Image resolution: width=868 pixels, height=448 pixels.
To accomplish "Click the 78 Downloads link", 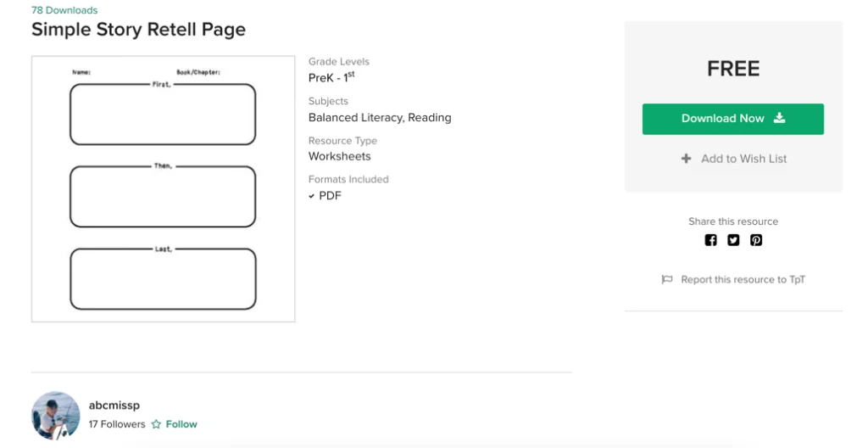I will [64, 10].
